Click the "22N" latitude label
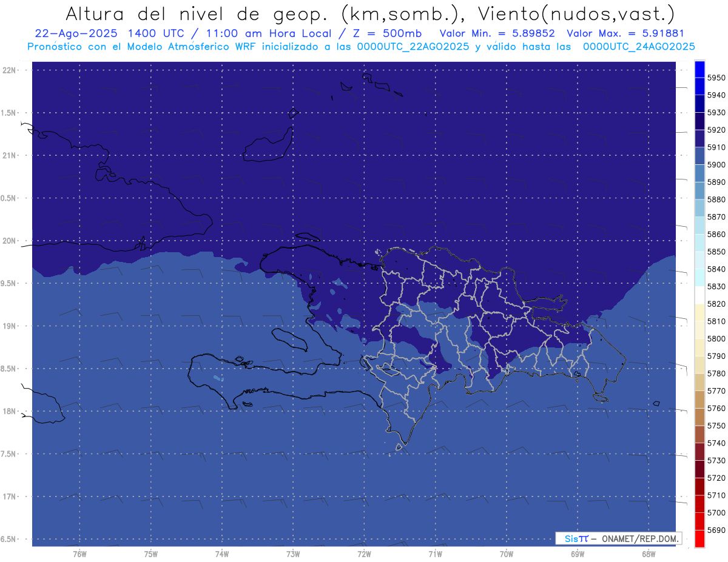 coord(10,70)
